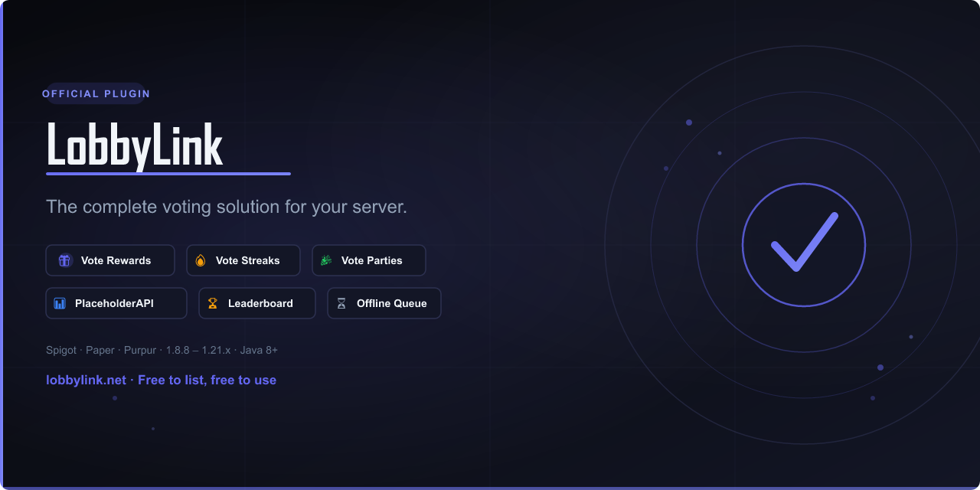The image size is (980, 490).
Task: Click the trophy icon beside Leaderboard
Action: (213, 303)
